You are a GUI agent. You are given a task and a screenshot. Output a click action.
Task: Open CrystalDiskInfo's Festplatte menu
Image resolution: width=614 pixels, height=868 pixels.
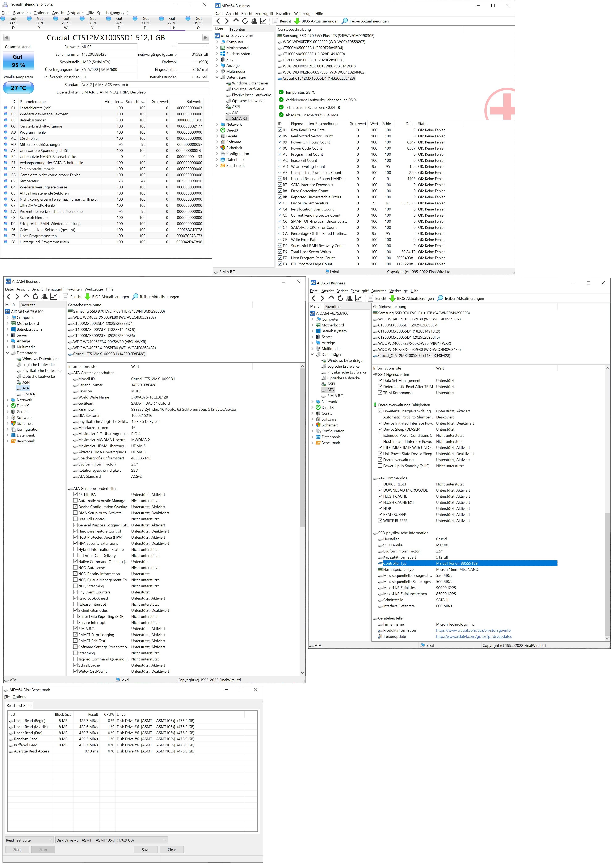coord(76,13)
